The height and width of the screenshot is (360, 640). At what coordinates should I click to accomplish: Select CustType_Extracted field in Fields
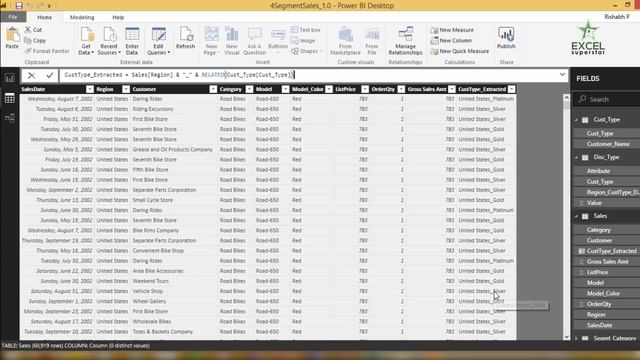tap(611, 251)
